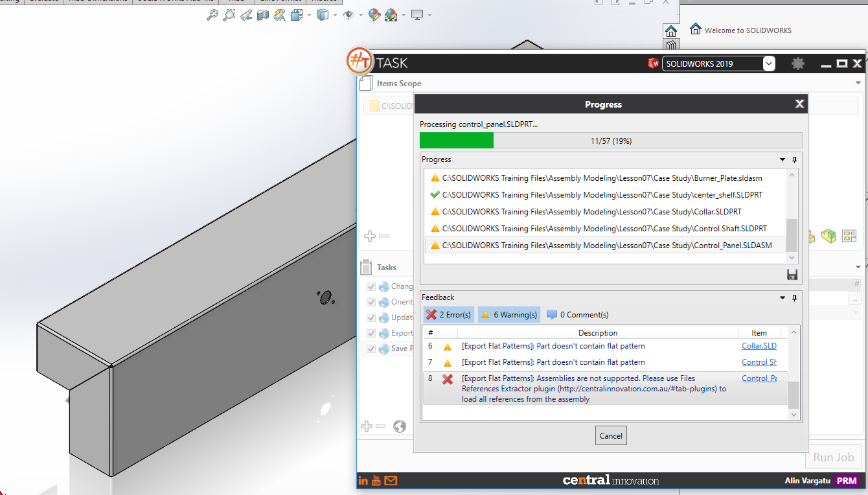Click the Feedback table vertical scrollbar
Viewport: 868px width, 495px height.
794,373
